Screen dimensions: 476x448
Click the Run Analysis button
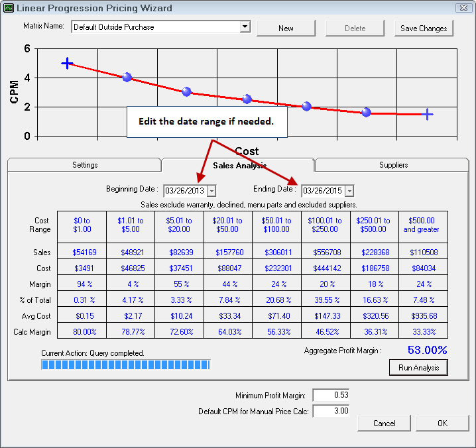418,367
